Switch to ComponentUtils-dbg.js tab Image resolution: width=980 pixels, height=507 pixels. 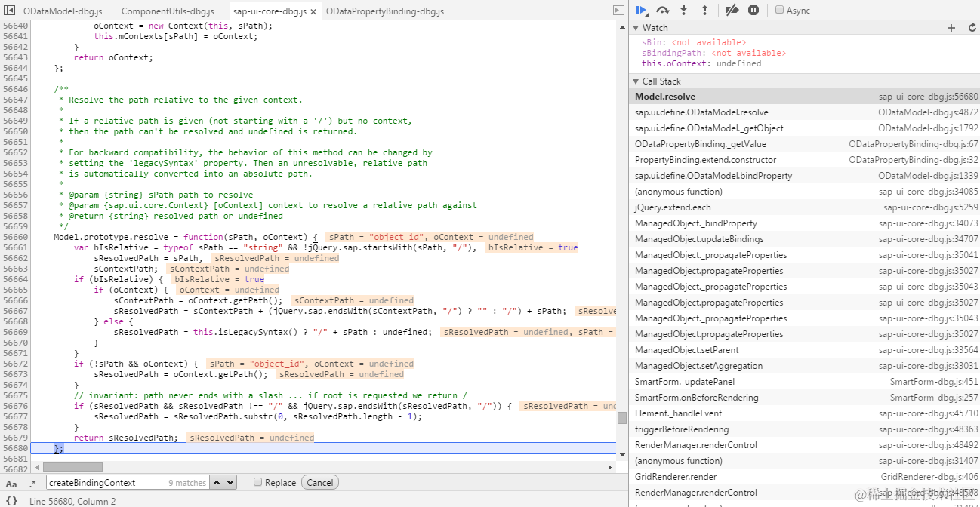(168, 11)
